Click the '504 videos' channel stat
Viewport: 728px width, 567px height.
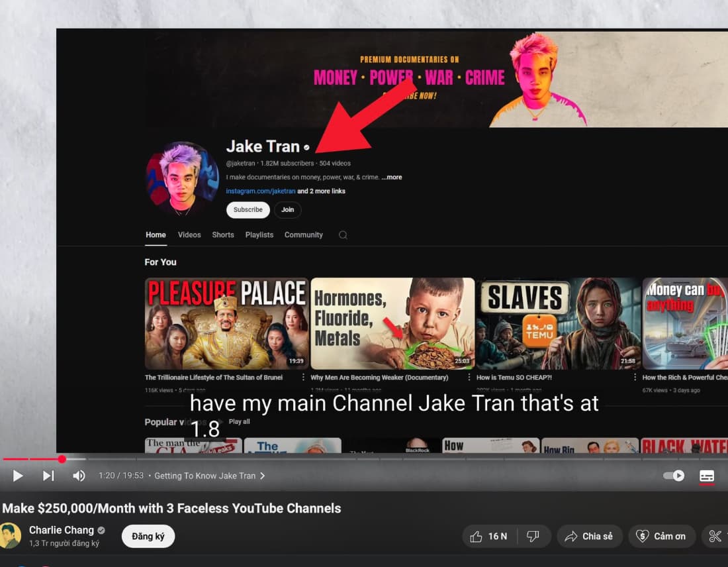tap(335, 163)
